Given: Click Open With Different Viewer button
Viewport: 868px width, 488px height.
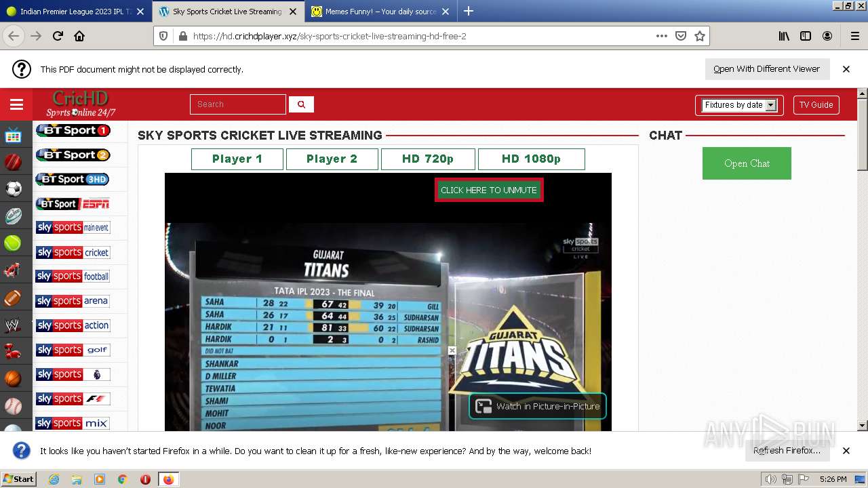Looking at the screenshot, I should tap(767, 69).
